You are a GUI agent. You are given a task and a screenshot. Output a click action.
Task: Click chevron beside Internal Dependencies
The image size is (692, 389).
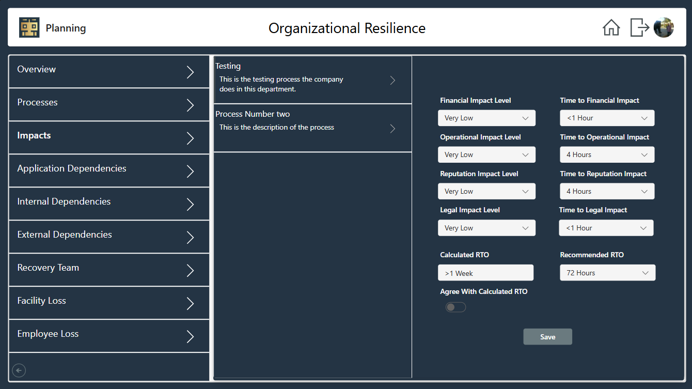190,204
